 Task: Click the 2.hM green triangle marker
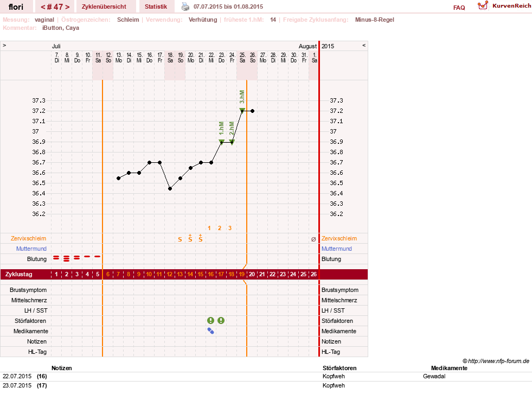(232, 141)
